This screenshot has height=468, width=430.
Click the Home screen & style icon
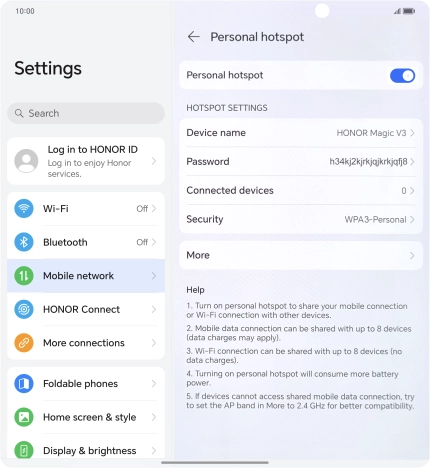click(24, 417)
